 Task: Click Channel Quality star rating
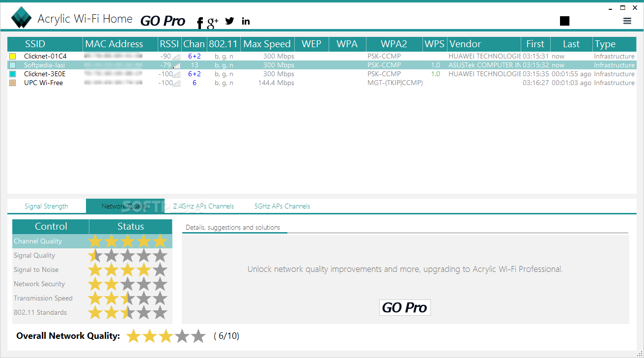128,241
